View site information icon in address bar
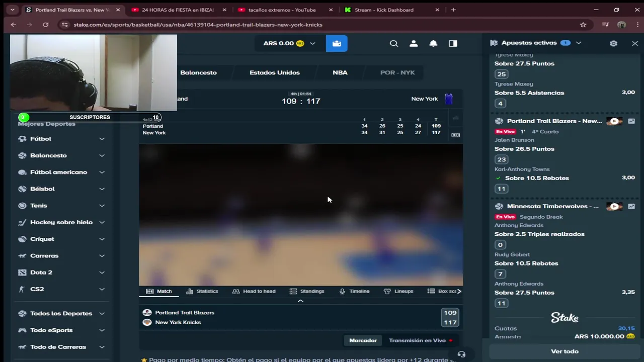Viewport: 644px width, 362px height. [x=64, y=25]
